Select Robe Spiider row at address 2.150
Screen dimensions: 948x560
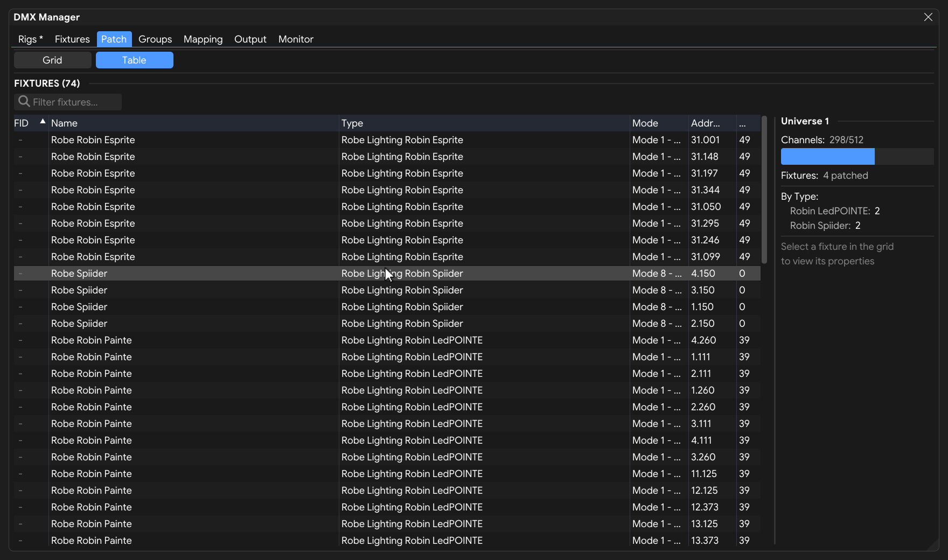(387, 324)
